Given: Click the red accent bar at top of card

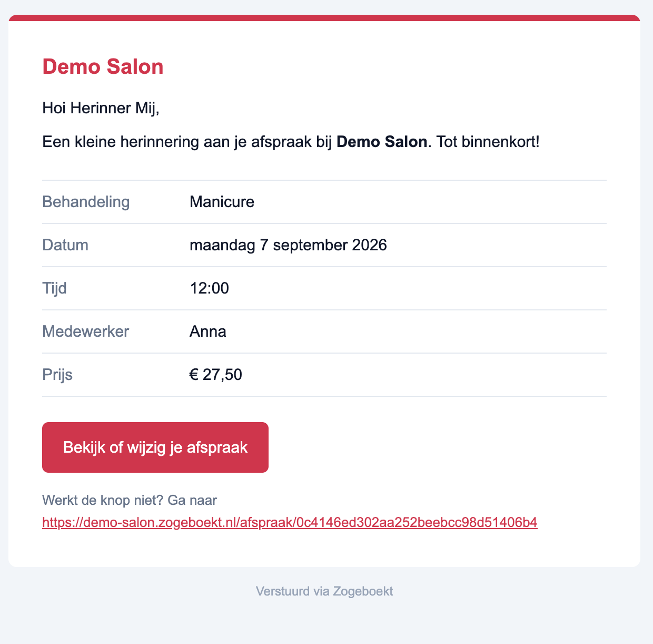Looking at the screenshot, I should tap(324, 18).
